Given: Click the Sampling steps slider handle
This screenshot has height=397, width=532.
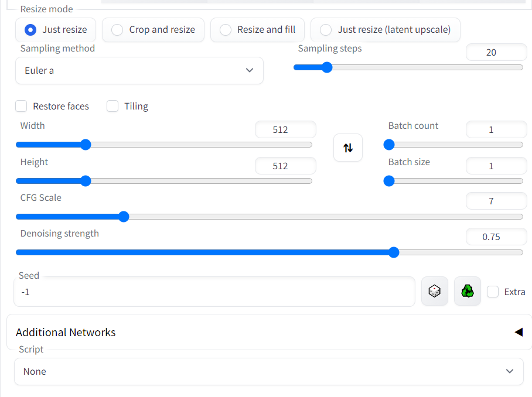Looking at the screenshot, I should pyautogui.click(x=327, y=67).
